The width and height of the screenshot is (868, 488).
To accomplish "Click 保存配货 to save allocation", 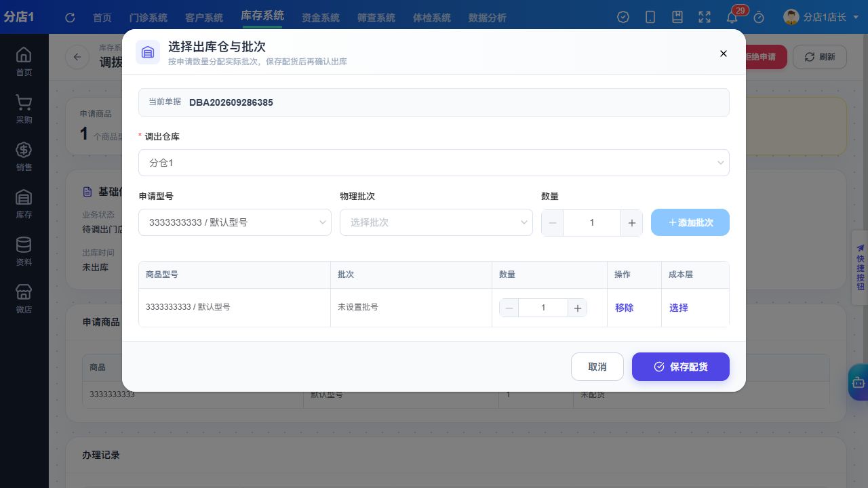I will 681,367.
